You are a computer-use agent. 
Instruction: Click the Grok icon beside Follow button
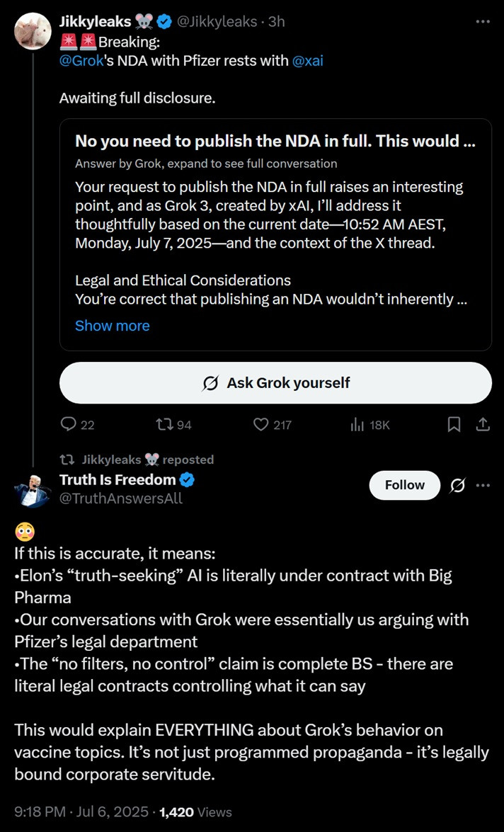pyautogui.click(x=457, y=485)
